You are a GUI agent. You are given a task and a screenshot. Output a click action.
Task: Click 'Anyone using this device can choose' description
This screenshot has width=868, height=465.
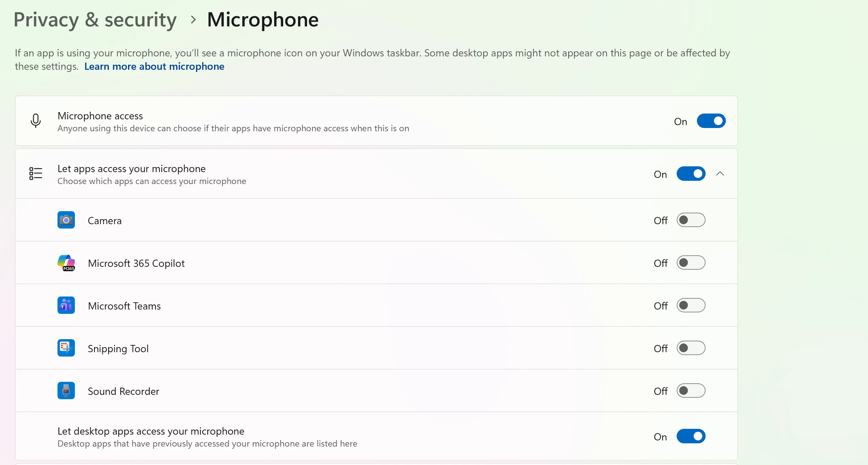tap(233, 128)
